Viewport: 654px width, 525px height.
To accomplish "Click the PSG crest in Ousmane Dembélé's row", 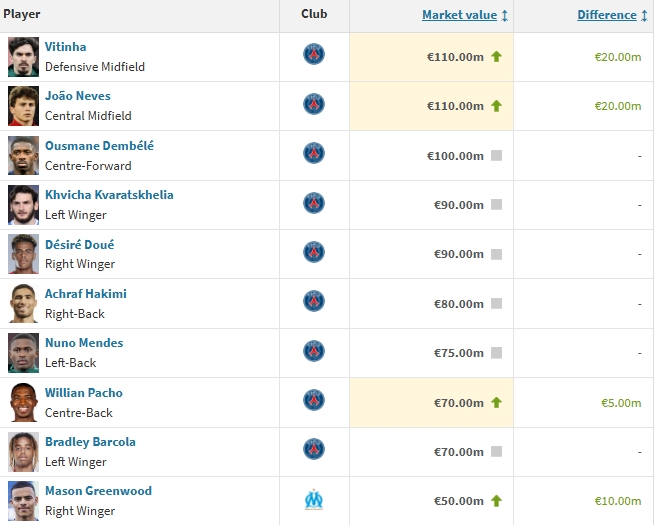I will 314,154.
